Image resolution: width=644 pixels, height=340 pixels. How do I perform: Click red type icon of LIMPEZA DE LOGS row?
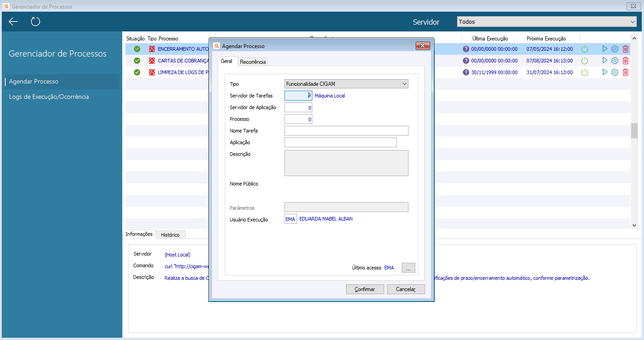[152, 72]
